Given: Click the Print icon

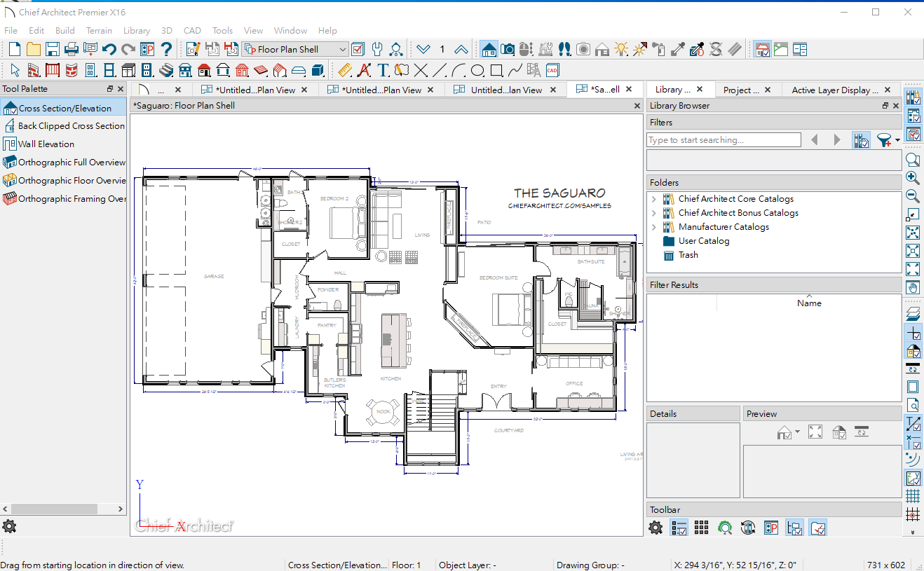Looking at the screenshot, I should pos(72,49).
